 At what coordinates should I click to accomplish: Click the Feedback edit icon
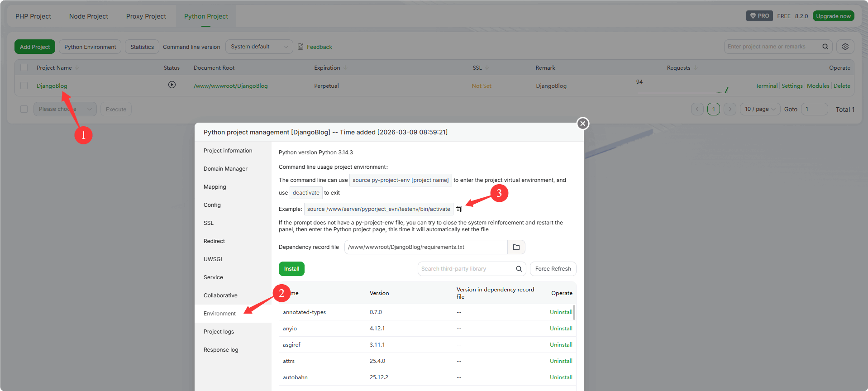(x=300, y=47)
